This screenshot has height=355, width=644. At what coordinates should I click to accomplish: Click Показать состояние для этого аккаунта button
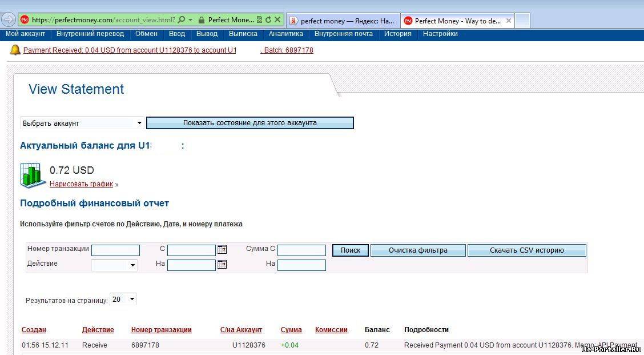[x=249, y=122]
